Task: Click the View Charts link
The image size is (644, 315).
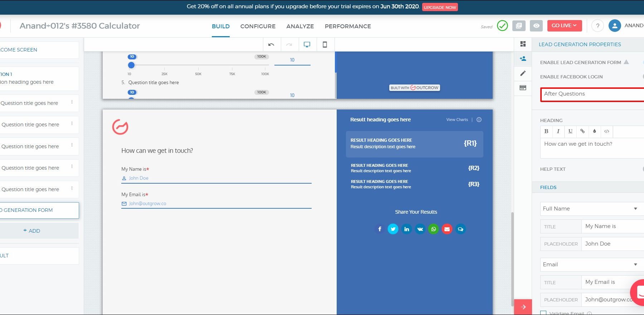Action: click(x=457, y=120)
